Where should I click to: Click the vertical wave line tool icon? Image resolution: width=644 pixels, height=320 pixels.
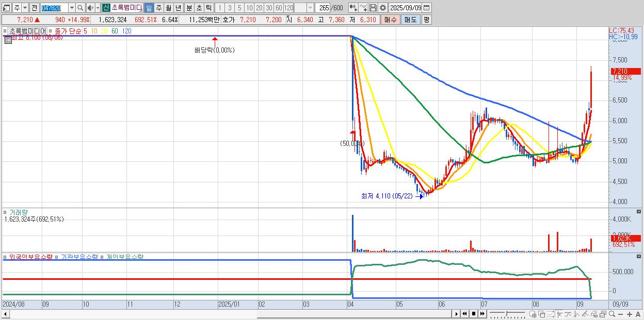[577, 314]
